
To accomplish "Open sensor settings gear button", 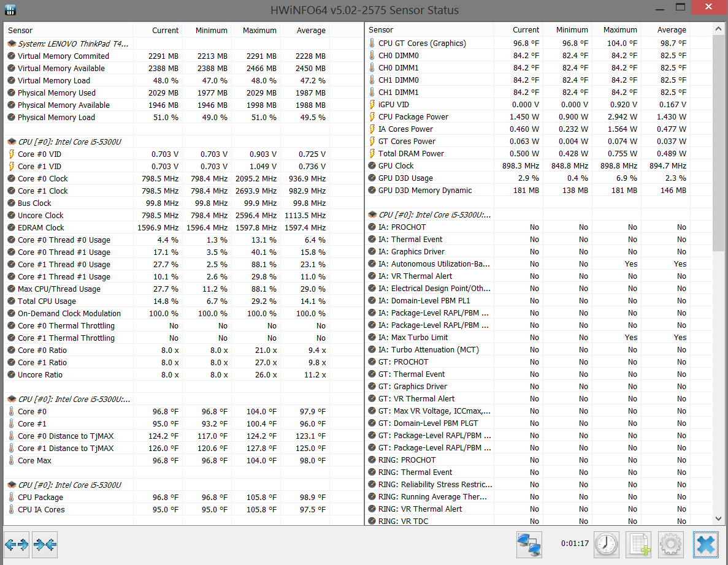I will click(x=671, y=545).
